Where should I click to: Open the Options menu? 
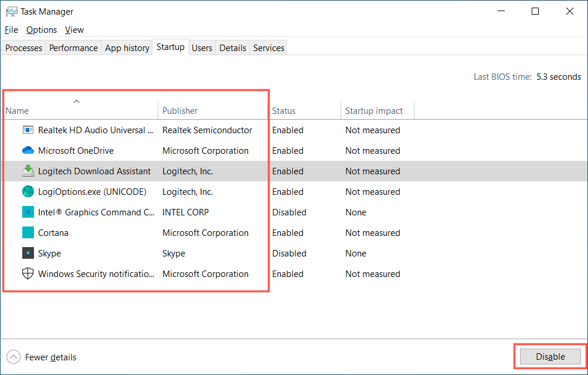tap(42, 30)
